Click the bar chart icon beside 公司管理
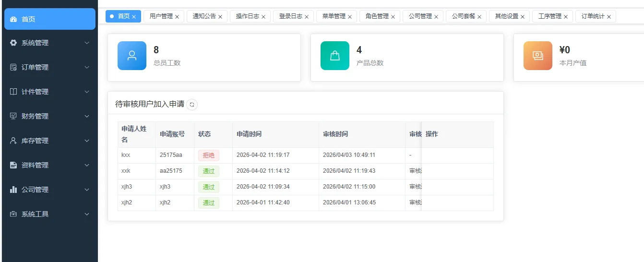The height and width of the screenshot is (262, 644). (13, 190)
